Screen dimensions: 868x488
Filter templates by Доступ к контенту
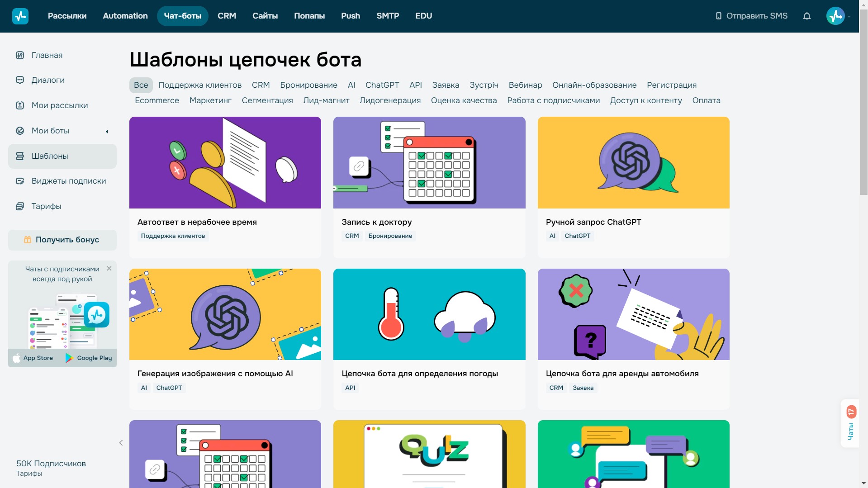646,100
